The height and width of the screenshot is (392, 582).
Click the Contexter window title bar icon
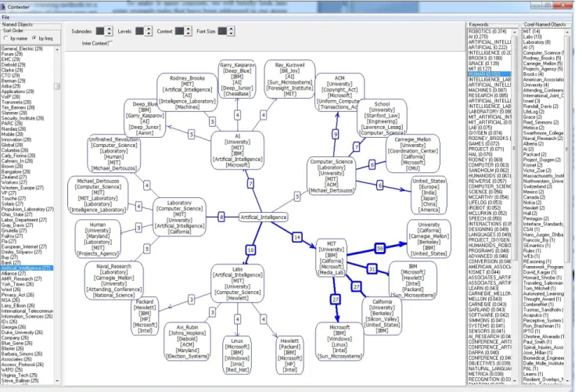3,6
